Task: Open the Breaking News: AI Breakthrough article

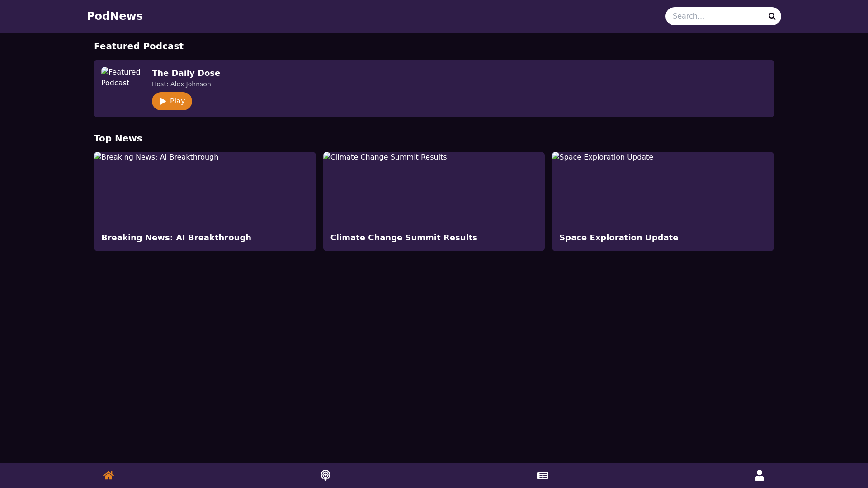Action: 176,237
